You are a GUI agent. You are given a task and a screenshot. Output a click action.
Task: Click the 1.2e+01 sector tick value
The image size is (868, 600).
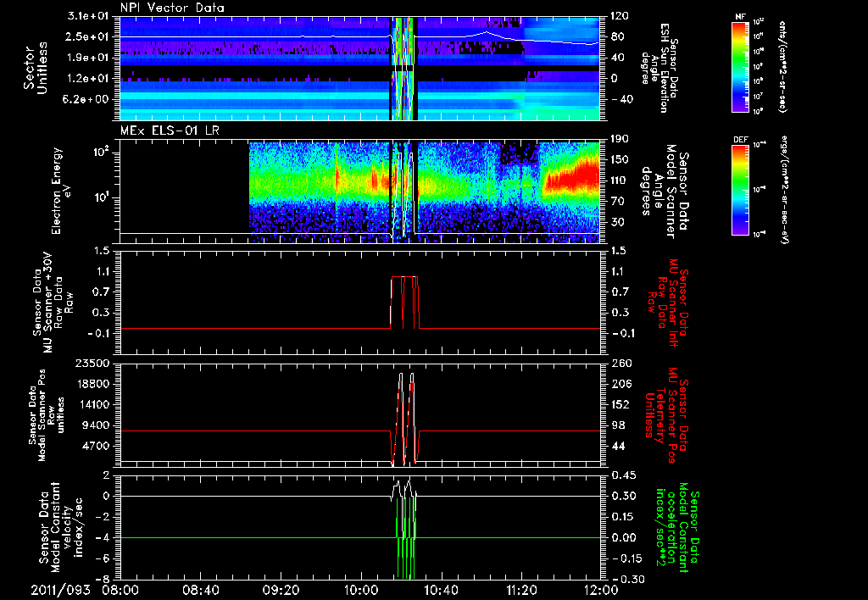pos(88,79)
